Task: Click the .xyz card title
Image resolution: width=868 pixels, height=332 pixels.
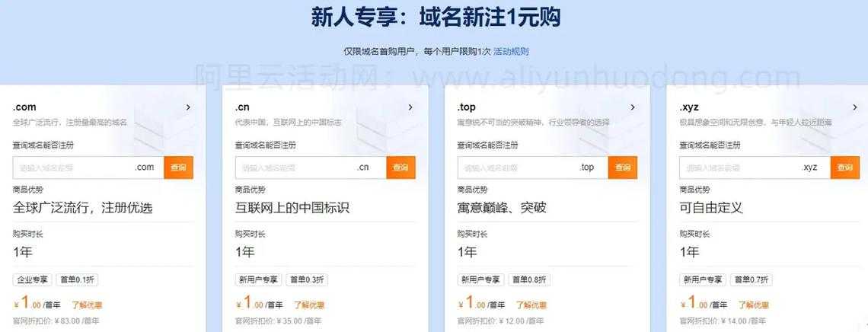Action: 689,107
